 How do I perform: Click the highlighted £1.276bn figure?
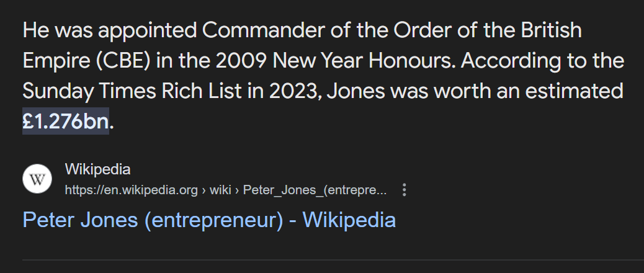click(66, 121)
